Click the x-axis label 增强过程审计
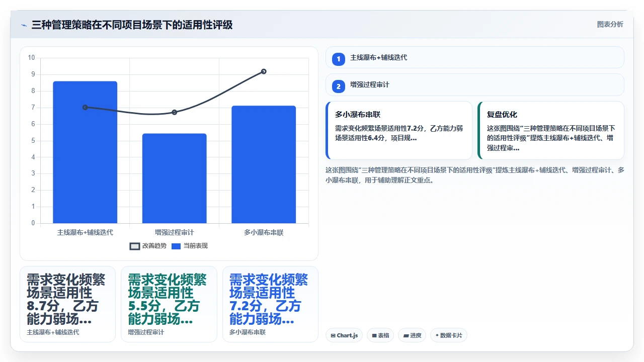 pyautogui.click(x=174, y=232)
